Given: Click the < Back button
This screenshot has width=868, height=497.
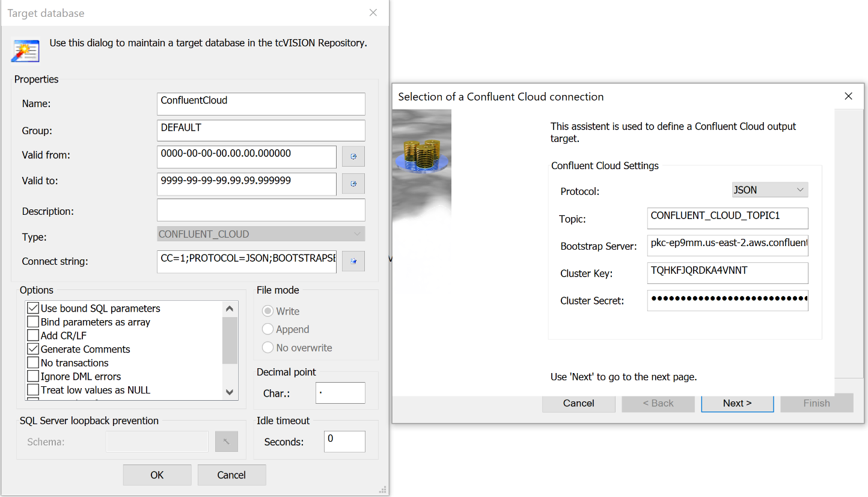Looking at the screenshot, I should pos(658,403).
